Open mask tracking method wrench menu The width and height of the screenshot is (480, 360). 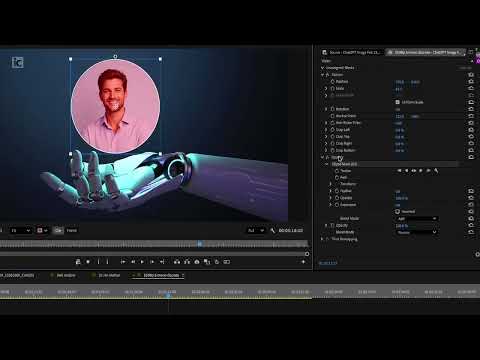436,171
